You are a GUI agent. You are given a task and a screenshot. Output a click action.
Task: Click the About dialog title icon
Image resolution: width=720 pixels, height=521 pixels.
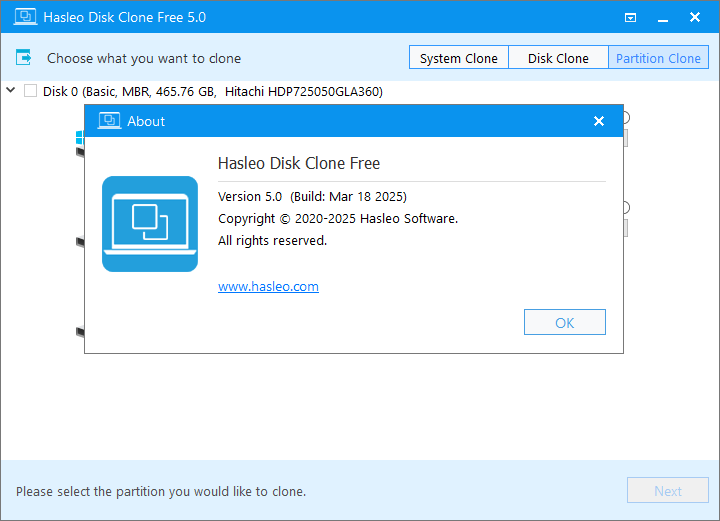[109, 121]
